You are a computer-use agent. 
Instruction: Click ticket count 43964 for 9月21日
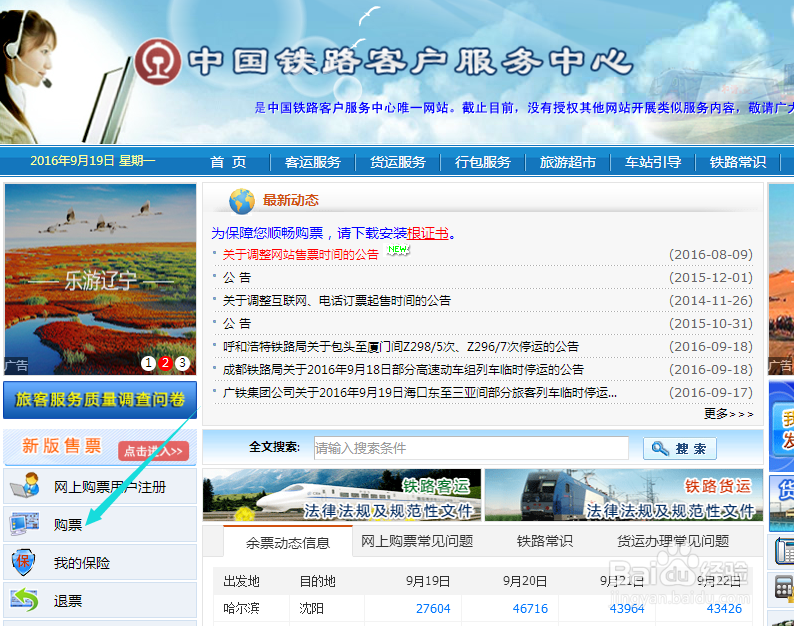pyautogui.click(x=627, y=608)
